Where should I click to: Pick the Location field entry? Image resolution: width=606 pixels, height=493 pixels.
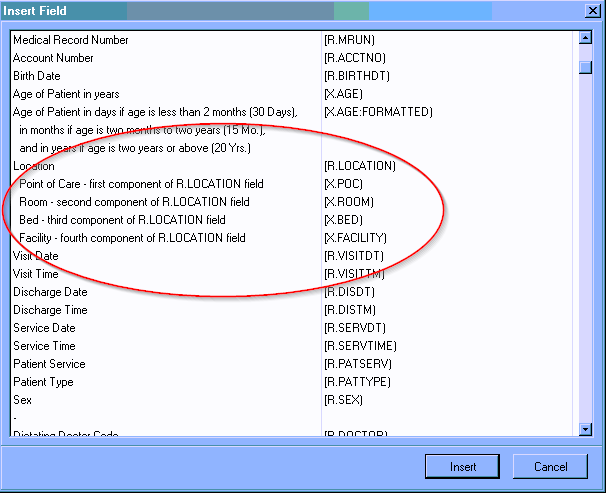[34, 166]
